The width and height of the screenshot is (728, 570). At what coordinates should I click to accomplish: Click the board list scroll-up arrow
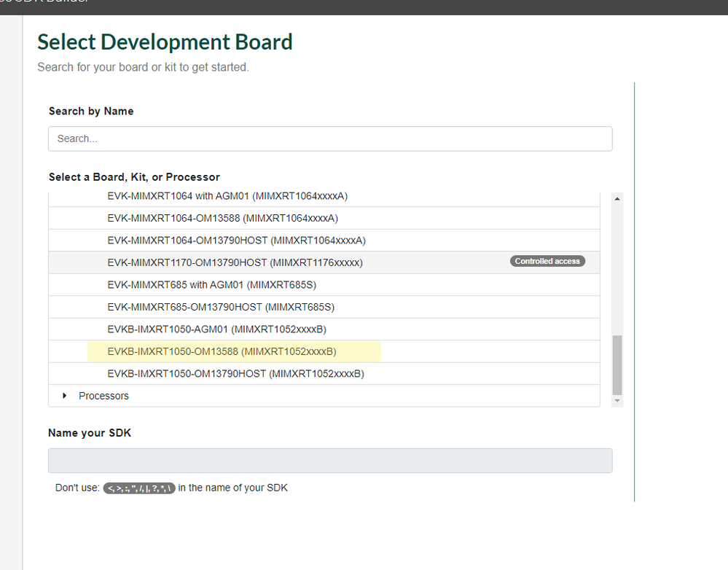pyautogui.click(x=618, y=198)
